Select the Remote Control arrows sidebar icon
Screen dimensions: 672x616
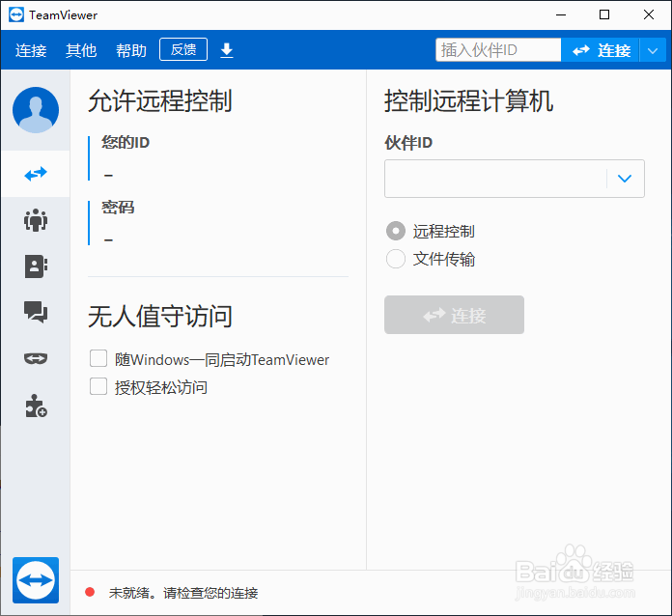tap(36, 174)
